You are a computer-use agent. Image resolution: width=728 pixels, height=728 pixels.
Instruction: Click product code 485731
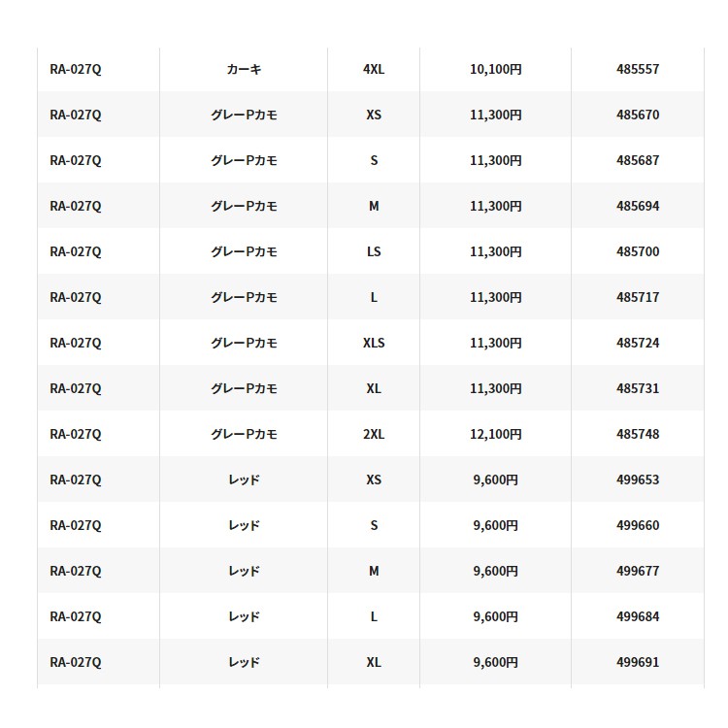pos(637,388)
